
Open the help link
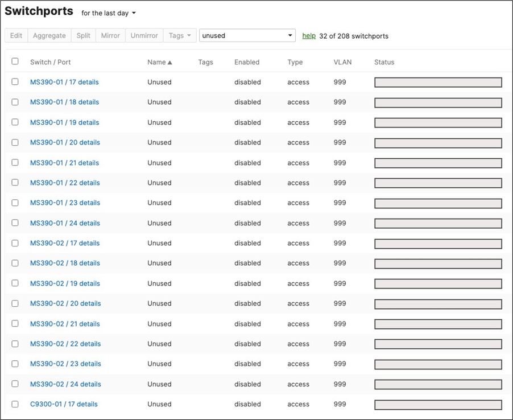tap(308, 35)
